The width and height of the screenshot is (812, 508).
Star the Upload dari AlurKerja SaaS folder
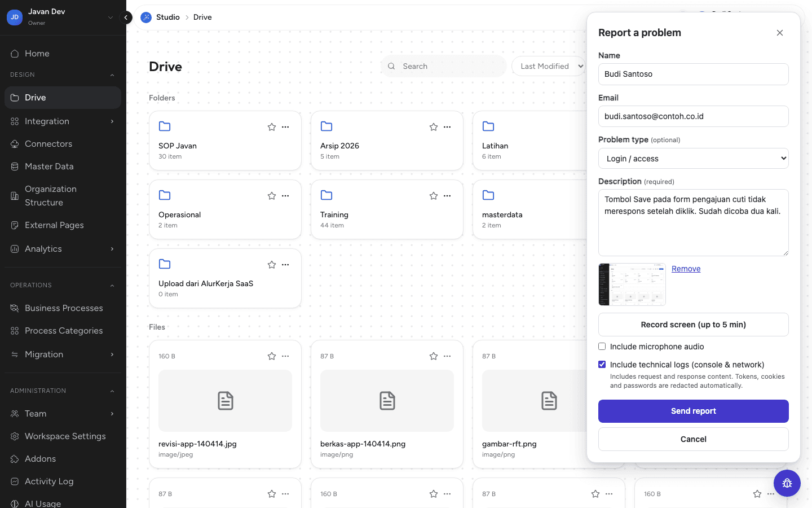272,265
